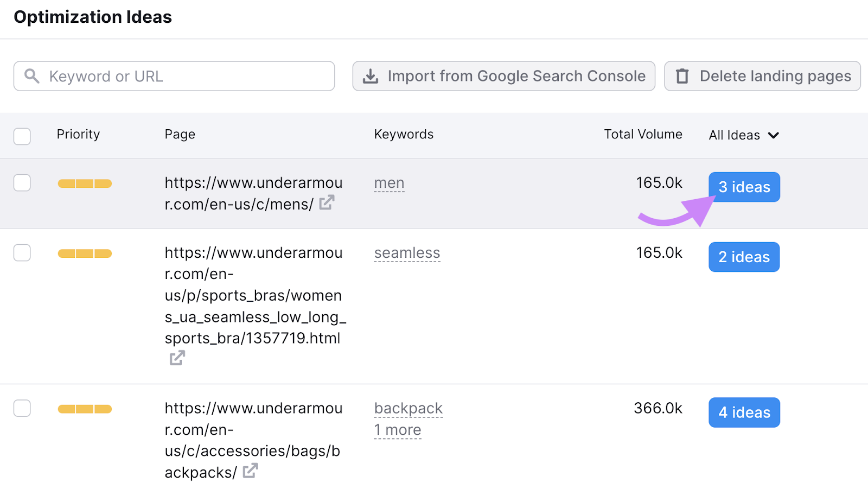Viewport: 868px width, 495px height.
Task: Open the All Ideas dropdown filter
Action: pos(744,135)
